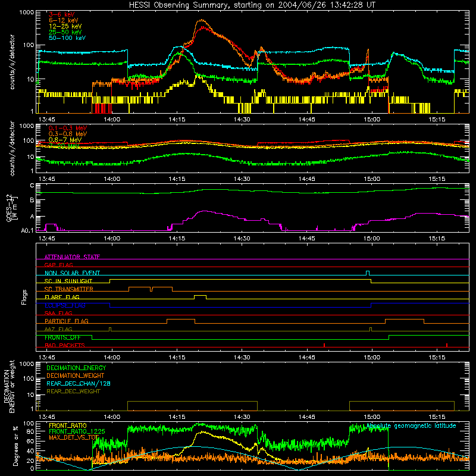Click the raised FLARE_FLAG pulse on its trace
This screenshot has height=476, width=476.
[200, 296]
